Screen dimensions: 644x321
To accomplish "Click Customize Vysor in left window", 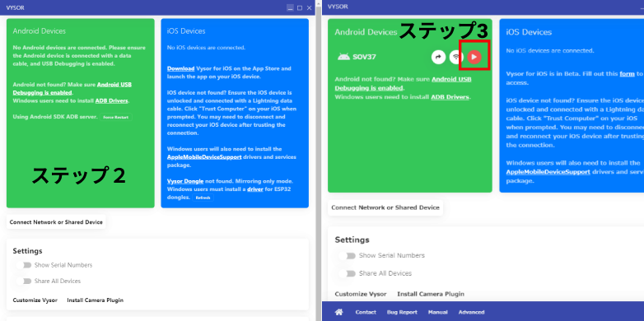I will (x=35, y=300).
